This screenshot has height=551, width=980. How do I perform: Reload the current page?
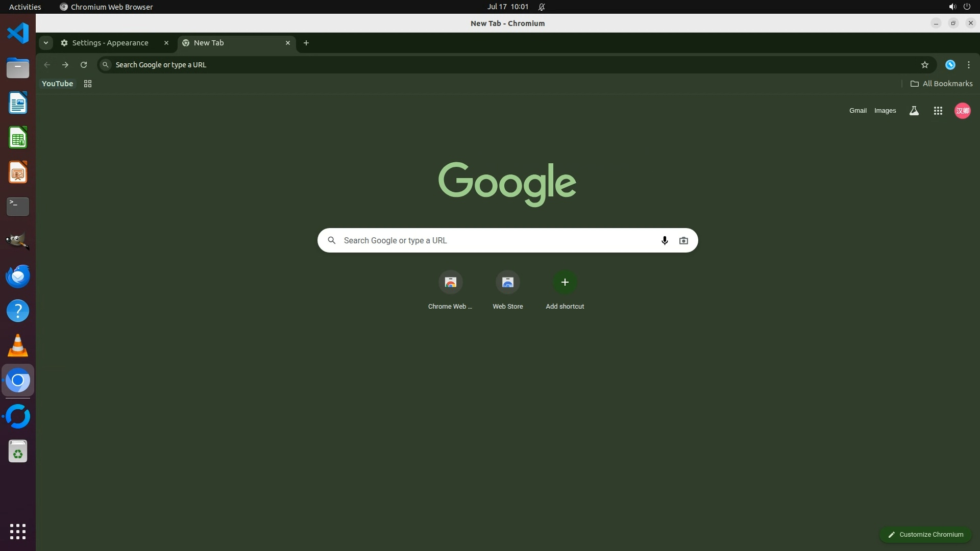click(x=84, y=65)
